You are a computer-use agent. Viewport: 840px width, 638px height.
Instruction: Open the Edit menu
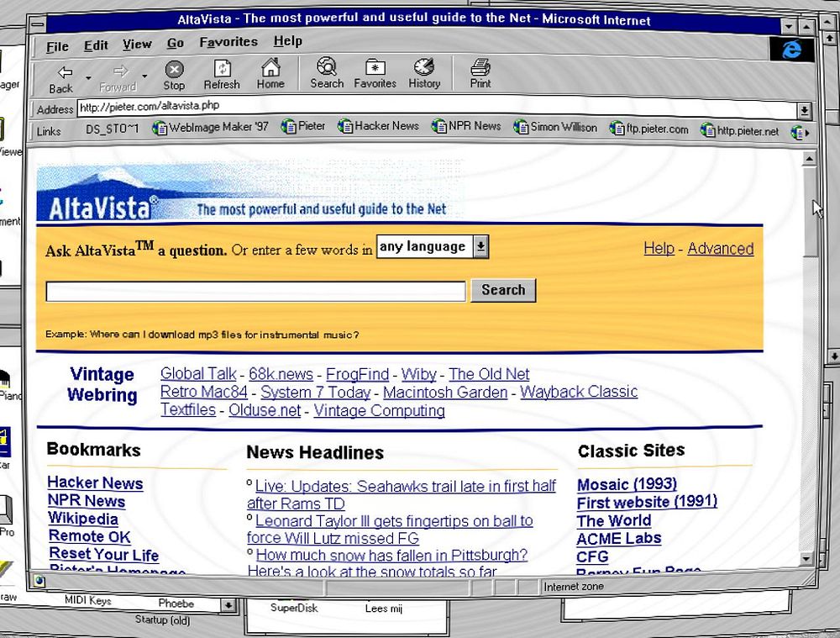tap(96, 45)
